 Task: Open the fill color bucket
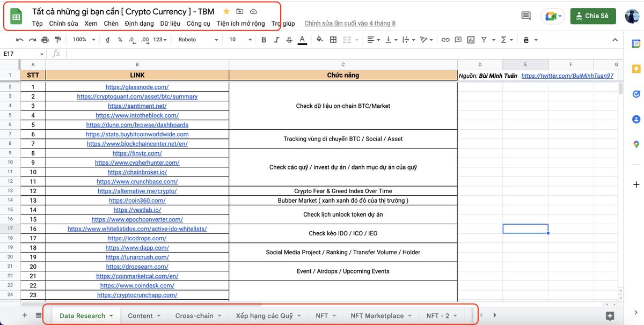tap(320, 40)
